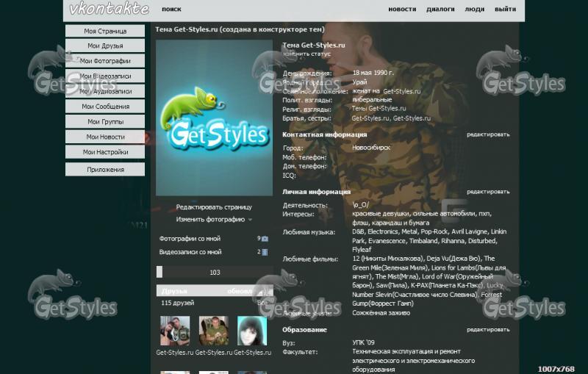
Task: Click the rating bar showing 103
Action: (215, 272)
